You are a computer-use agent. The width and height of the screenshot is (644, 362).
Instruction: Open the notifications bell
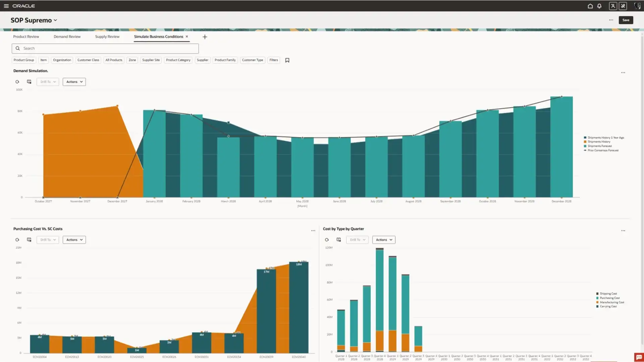[x=599, y=6]
